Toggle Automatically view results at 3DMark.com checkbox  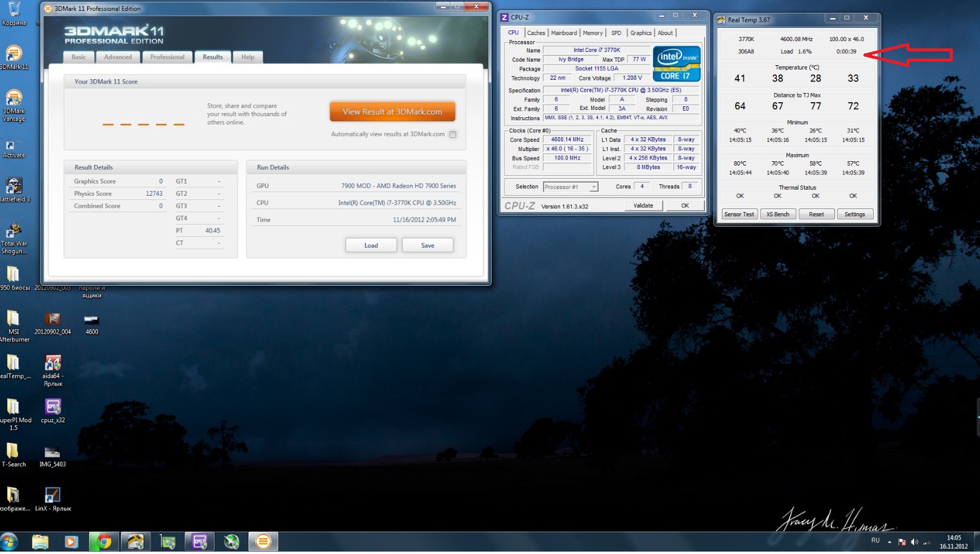tap(453, 135)
